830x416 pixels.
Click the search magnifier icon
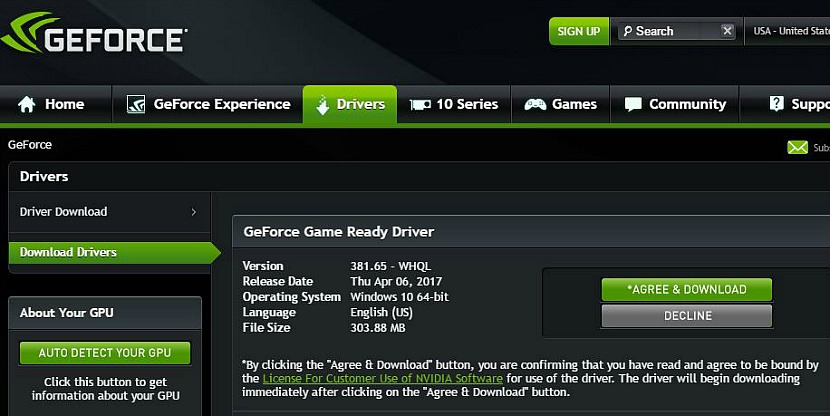[627, 31]
